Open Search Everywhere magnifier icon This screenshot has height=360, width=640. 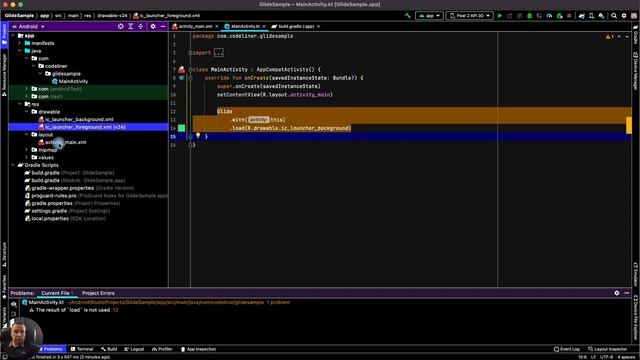click(x=614, y=16)
